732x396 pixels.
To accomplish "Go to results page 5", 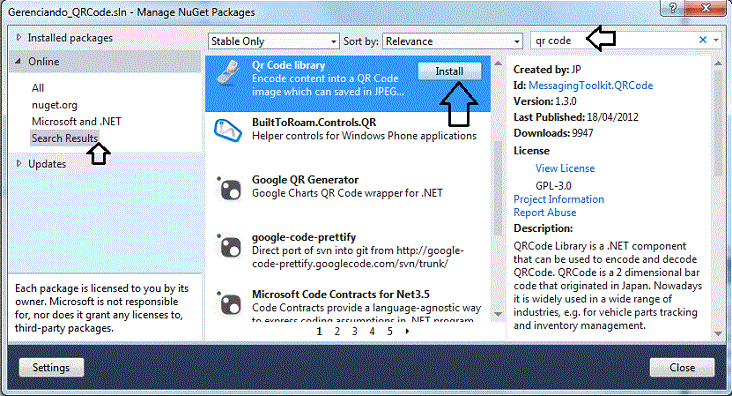I will coord(389,331).
